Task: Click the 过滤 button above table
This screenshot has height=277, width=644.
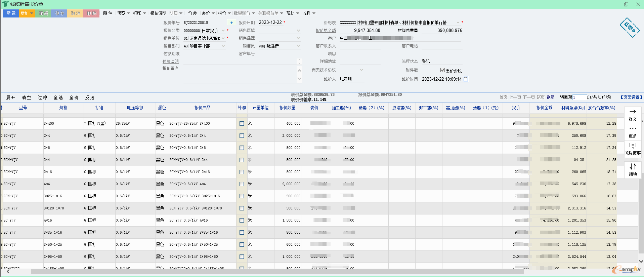Action: coord(42,97)
